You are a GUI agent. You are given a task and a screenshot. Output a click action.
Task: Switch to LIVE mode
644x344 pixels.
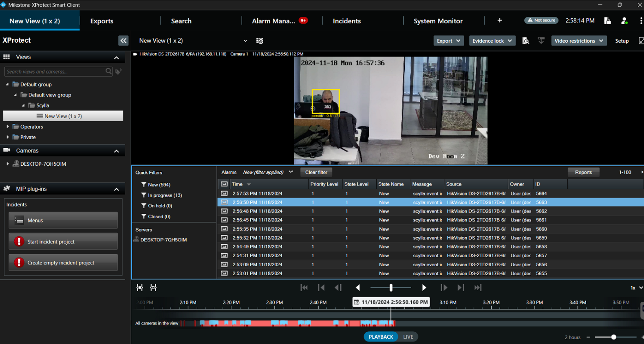click(408, 337)
